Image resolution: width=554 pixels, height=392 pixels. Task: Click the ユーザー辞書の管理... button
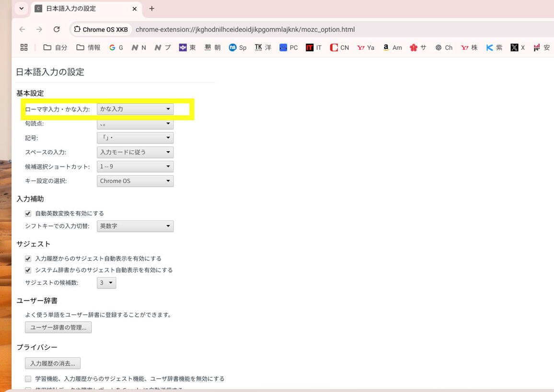click(x=58, y=327)
